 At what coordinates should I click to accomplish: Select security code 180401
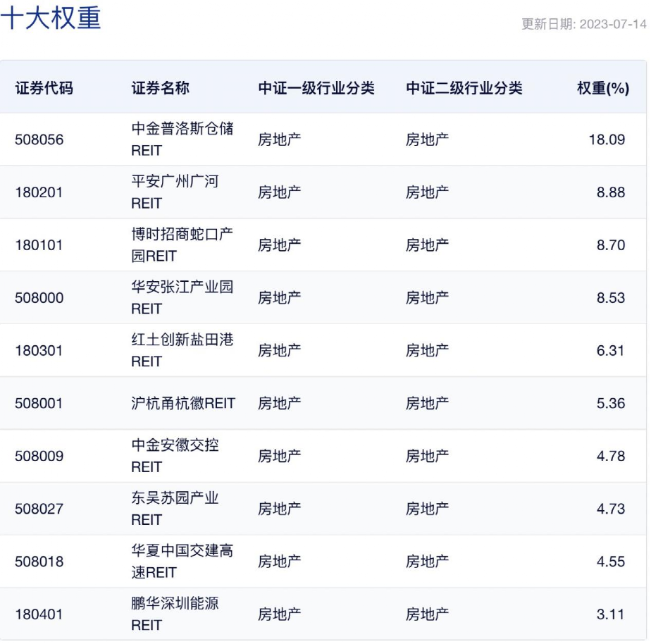coord(39,614)
